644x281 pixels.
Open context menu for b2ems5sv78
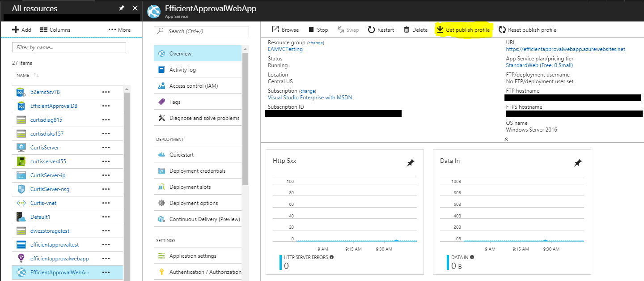pyautogui.click(x=106, y=92)
